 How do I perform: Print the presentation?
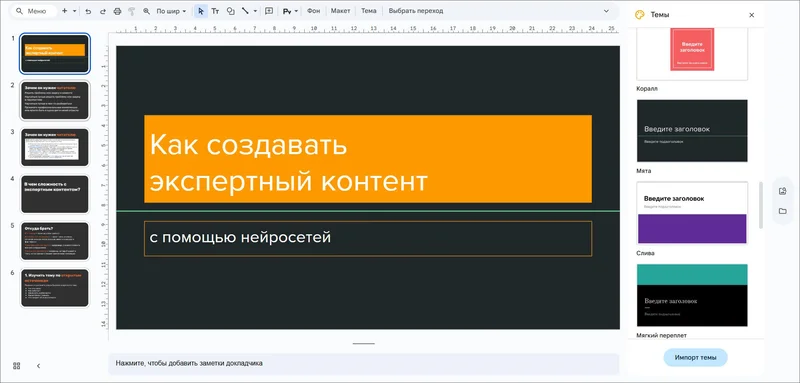point(117,11)
